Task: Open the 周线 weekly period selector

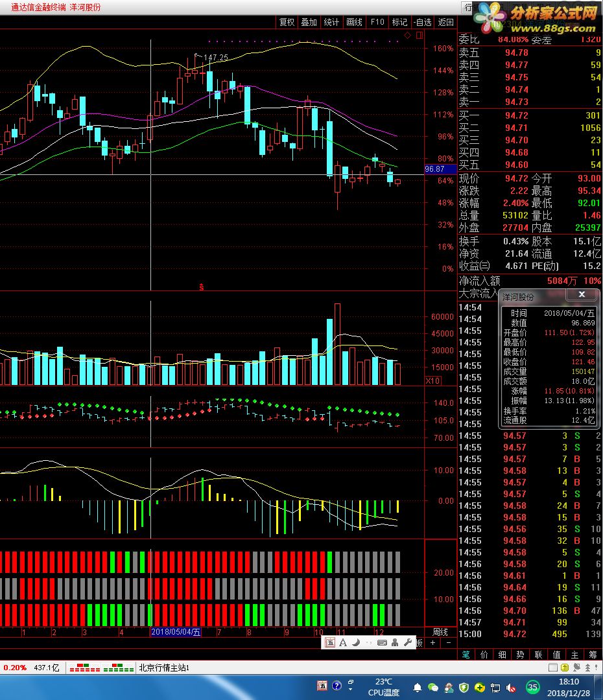Action: click(440, 632)
